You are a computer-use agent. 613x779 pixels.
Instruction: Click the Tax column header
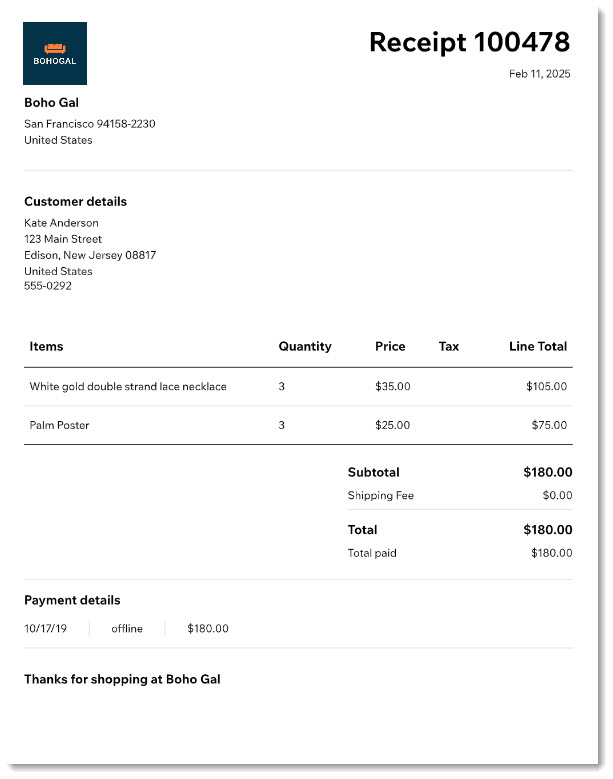[x=449, y=346]
